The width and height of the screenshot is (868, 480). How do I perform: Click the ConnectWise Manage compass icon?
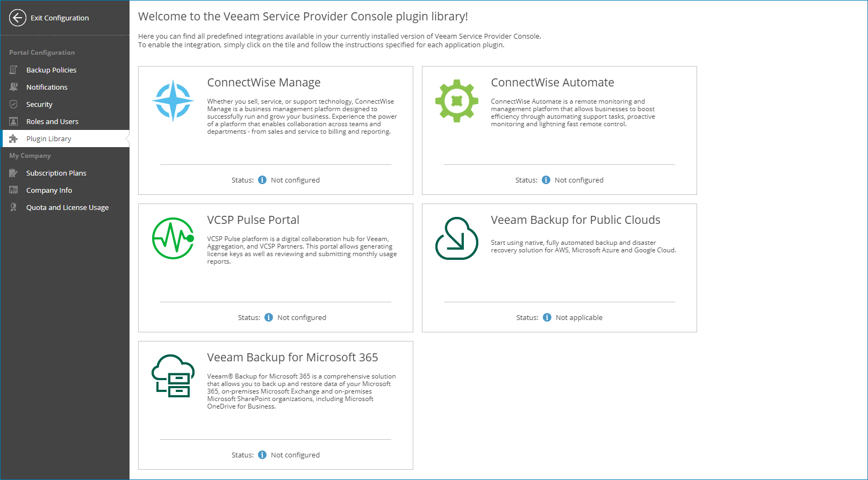pyautogui.click(x=173, y=100)
